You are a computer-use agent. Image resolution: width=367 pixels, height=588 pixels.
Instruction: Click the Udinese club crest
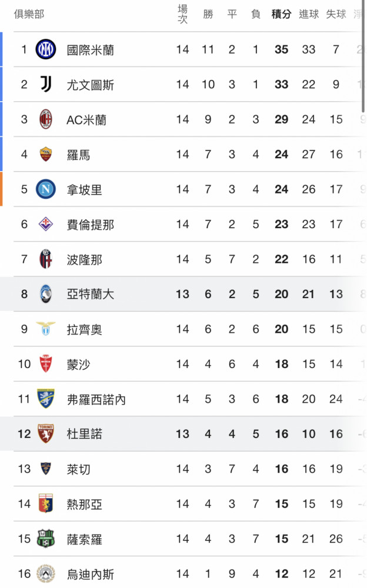pyautogui.click(x=46, y=574)
